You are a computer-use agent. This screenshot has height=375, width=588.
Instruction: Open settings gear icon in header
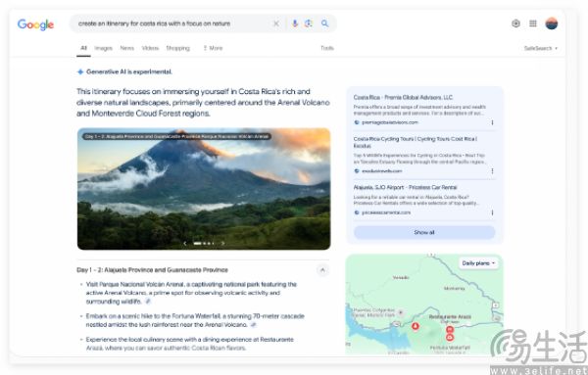click(x=515, y=23)
